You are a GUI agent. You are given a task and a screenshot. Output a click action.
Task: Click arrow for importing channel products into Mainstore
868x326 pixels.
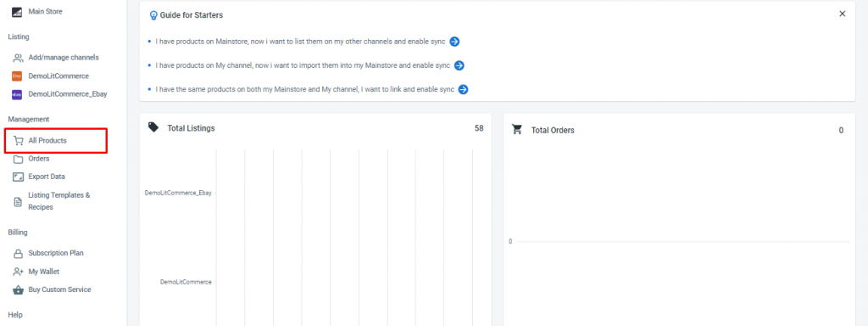click(459, 65)
